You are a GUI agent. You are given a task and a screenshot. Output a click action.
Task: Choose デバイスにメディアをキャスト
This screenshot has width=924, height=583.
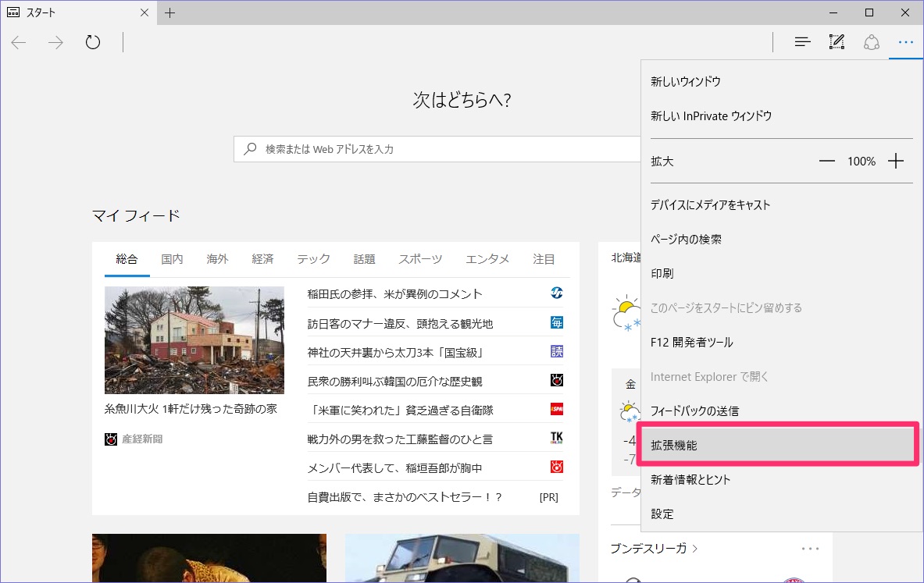point(781,205)
